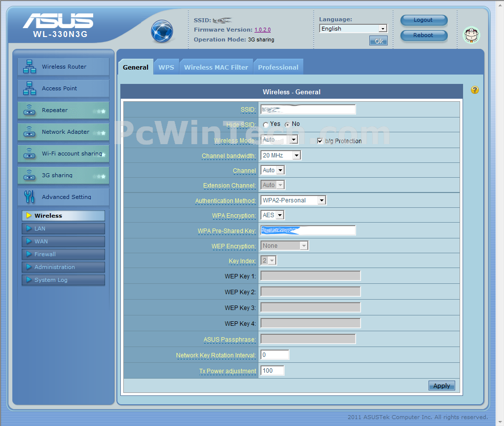Screen dimensions: 504x426
Task: Toggle the b/g Protection checkbox
Action: click(x=320, y=141)
